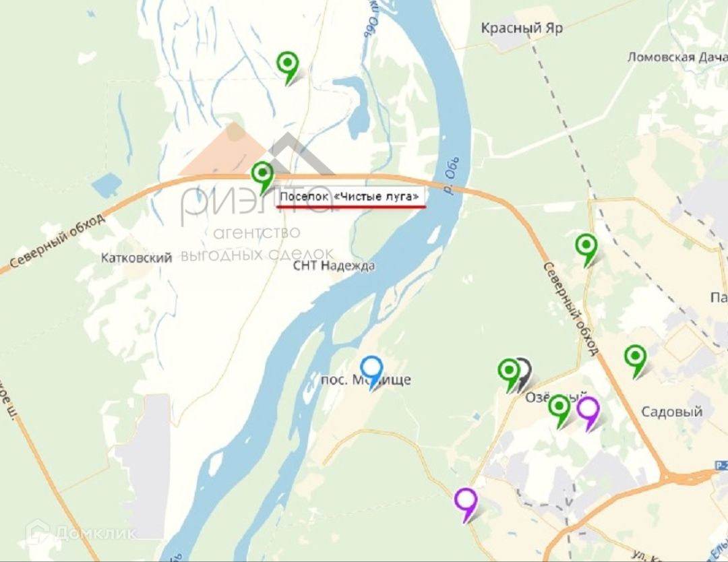Select the green pin below Озёрный label

559,411
